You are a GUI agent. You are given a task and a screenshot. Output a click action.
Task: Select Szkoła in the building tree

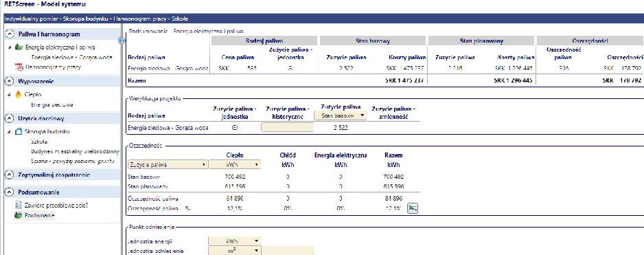(x=39, y=141)
